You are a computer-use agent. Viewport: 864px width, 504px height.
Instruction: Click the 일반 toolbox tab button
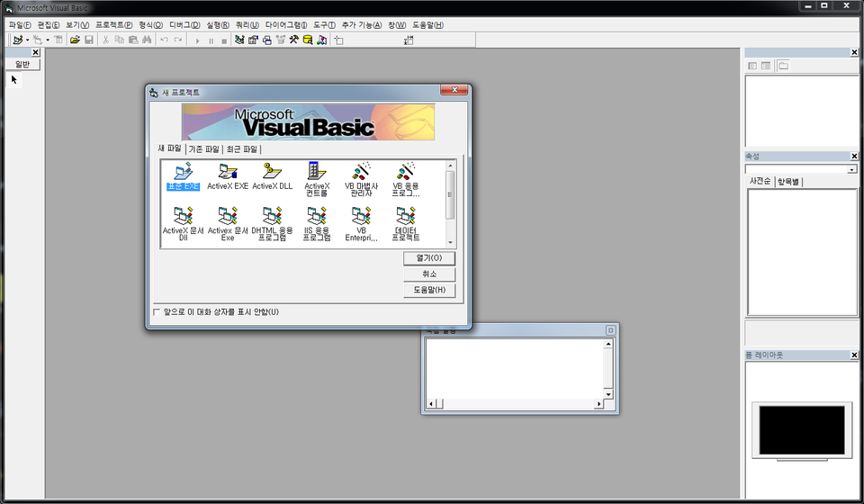point(22,65)
